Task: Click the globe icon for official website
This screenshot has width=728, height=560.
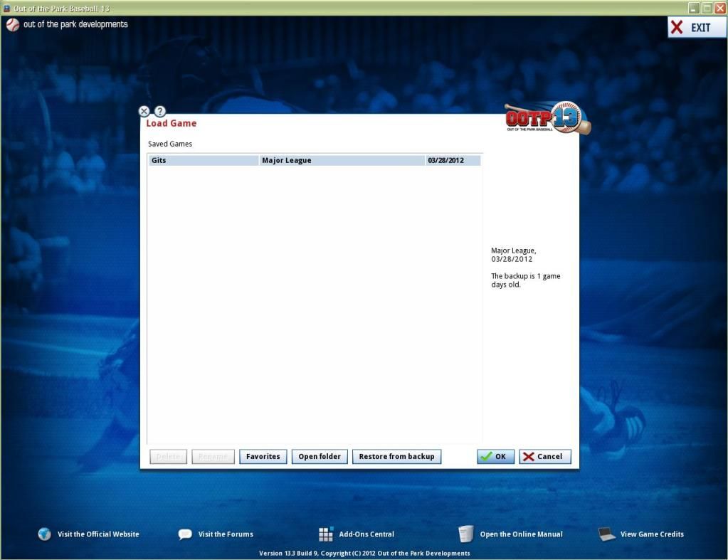Action: coord(45,534)
